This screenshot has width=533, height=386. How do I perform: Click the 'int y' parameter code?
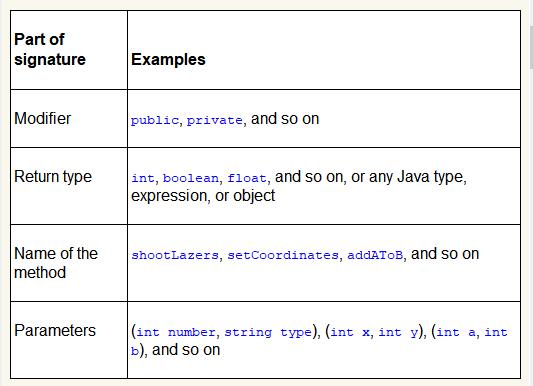coord(398,333)
